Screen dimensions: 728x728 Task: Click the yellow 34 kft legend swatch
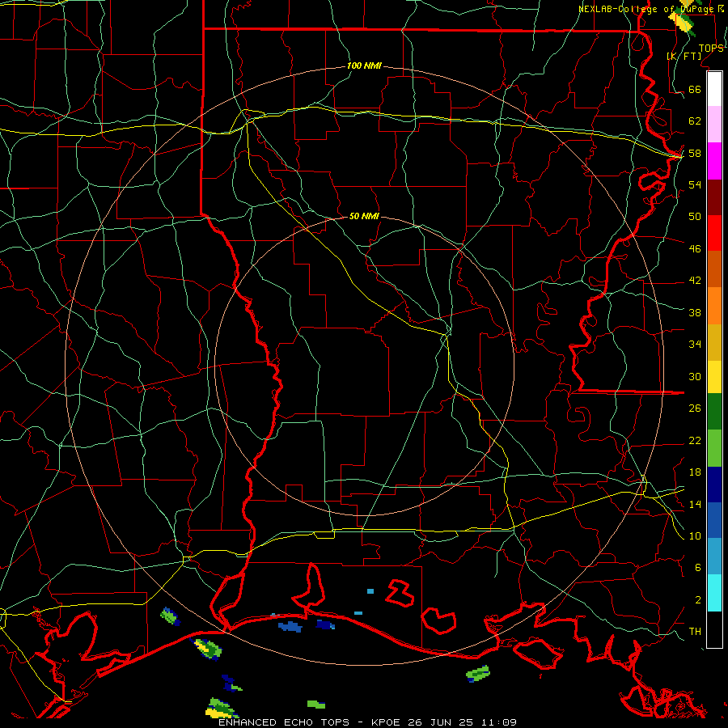[x=714, y=377]
